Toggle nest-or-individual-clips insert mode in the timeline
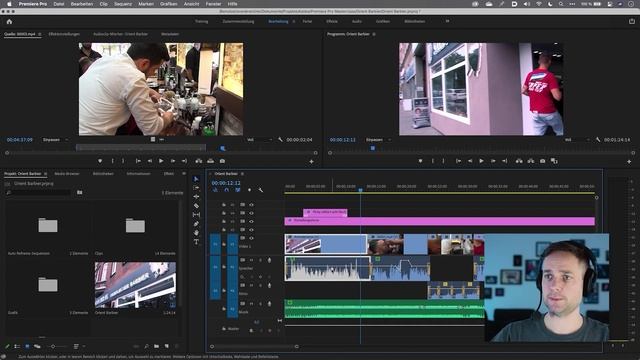Image resolution: width=640 pixels, height=360 pixels. click(x=215, y=190)
